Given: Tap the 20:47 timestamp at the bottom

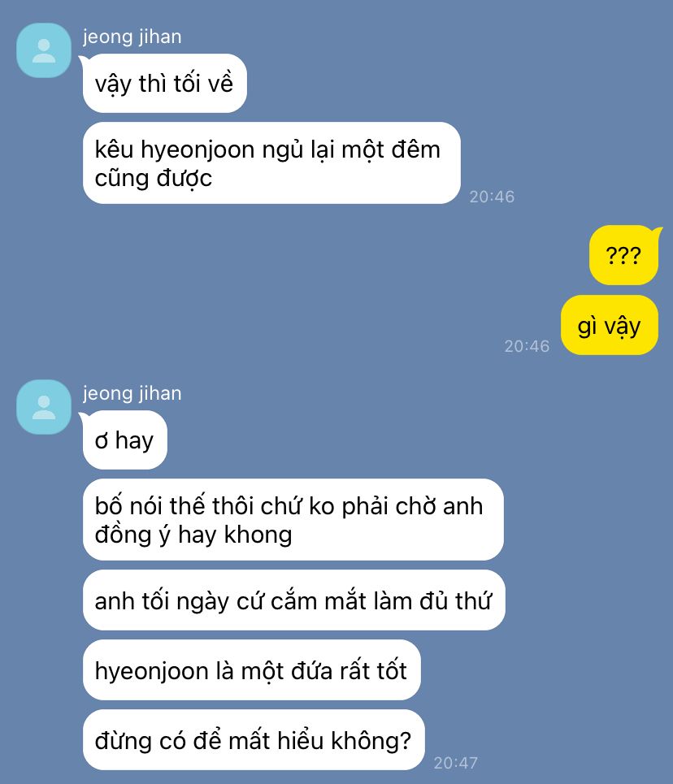Looking at the screenshot, I should pyautogui.click(x=456, y=763).
